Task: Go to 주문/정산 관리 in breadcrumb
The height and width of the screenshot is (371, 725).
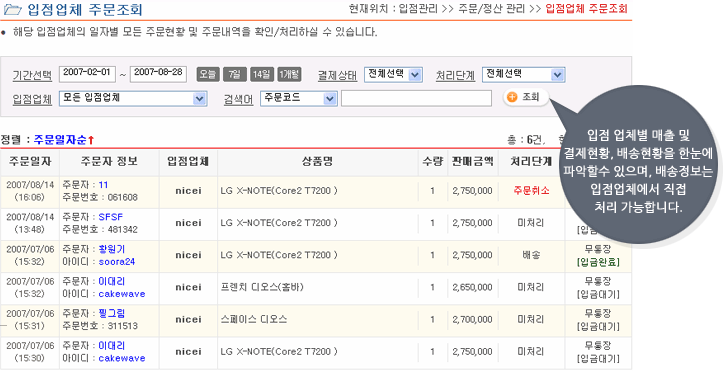Action: (x=492, y=8)
